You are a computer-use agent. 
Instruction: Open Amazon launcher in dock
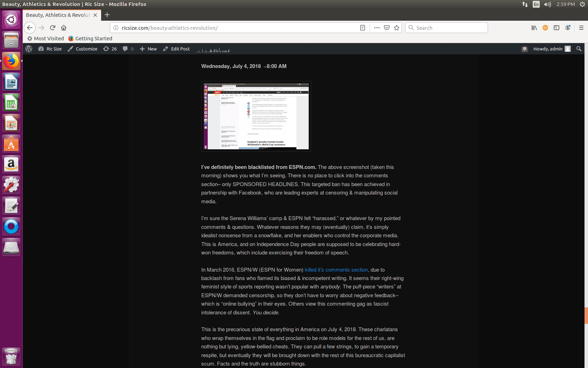coord(11,164)
